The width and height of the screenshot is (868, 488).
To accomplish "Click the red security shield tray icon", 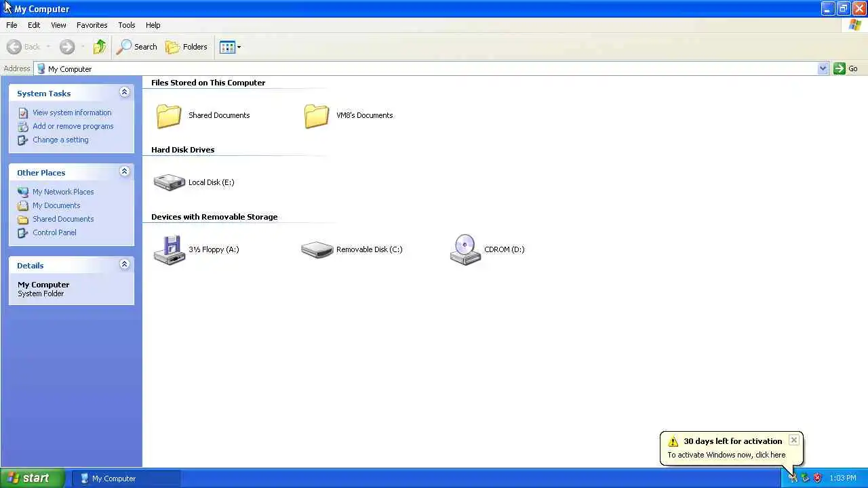I will click(817, 478).
